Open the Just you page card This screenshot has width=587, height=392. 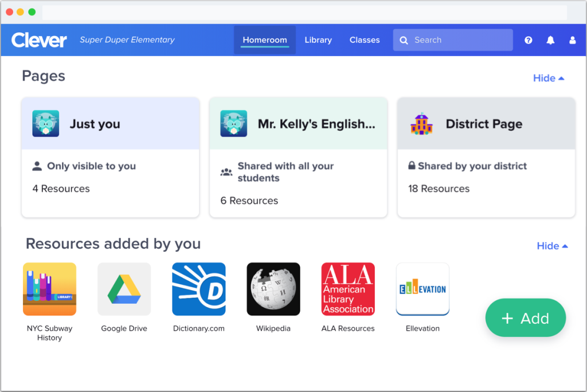110,157
